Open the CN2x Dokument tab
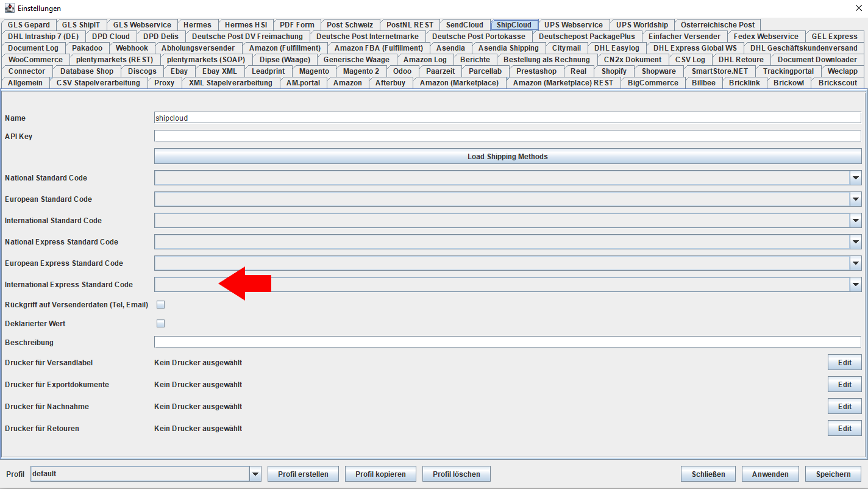This screenshot has height=489, width=868. pos(632,60)
